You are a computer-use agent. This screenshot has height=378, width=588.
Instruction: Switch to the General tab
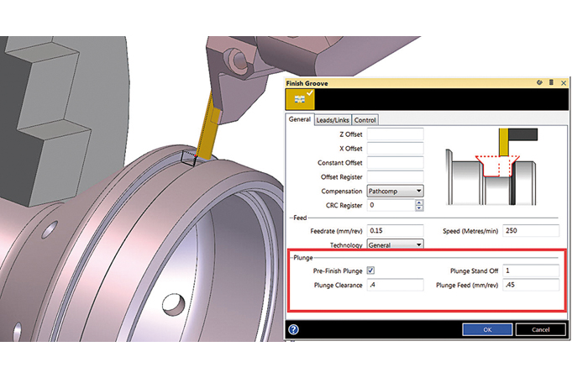click(x=300, y=119)
